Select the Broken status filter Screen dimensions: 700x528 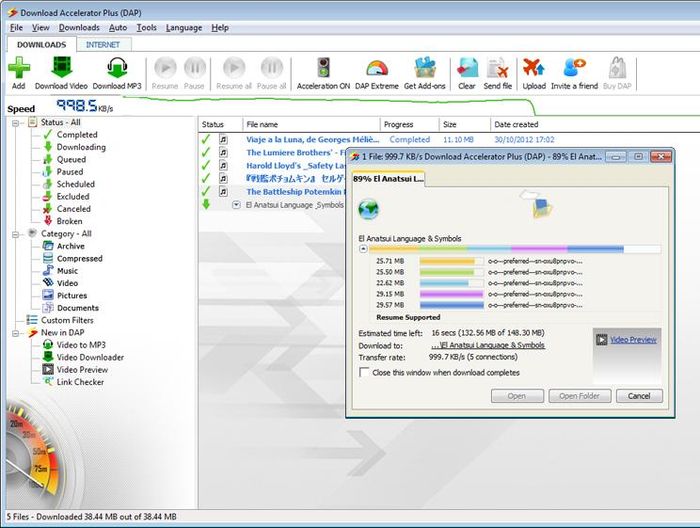(x=69, y=221)
